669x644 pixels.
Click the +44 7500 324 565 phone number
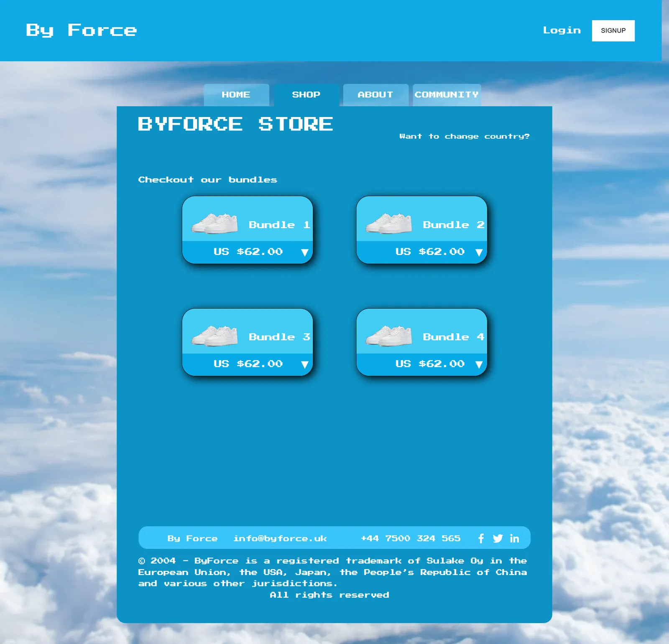tap(411, 538)
